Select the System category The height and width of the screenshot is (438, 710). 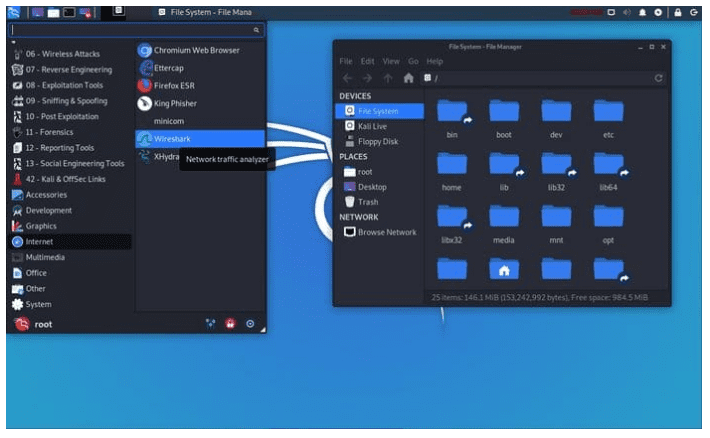(x=72, y=304)
